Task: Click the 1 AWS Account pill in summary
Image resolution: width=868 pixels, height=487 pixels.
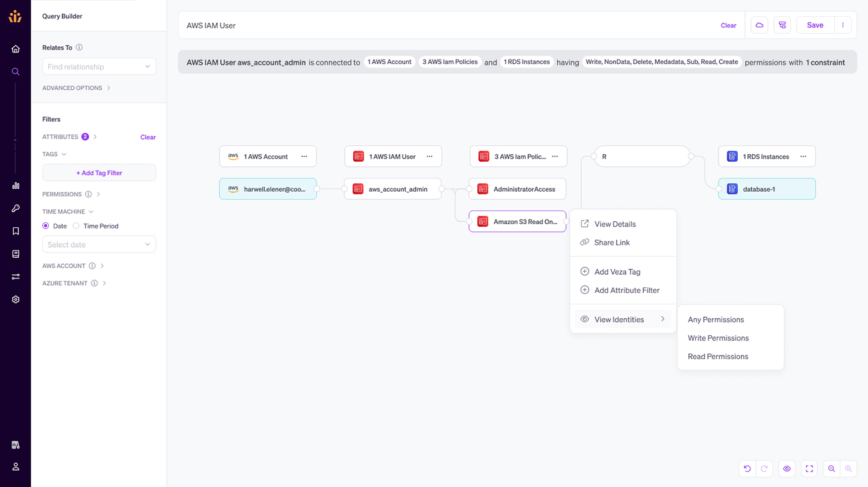Action: point(389,62)
